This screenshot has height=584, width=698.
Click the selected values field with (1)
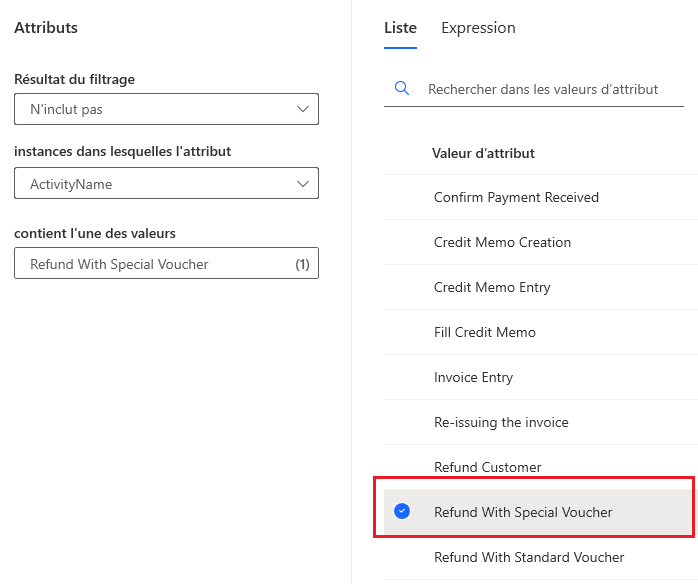(150, 264)
